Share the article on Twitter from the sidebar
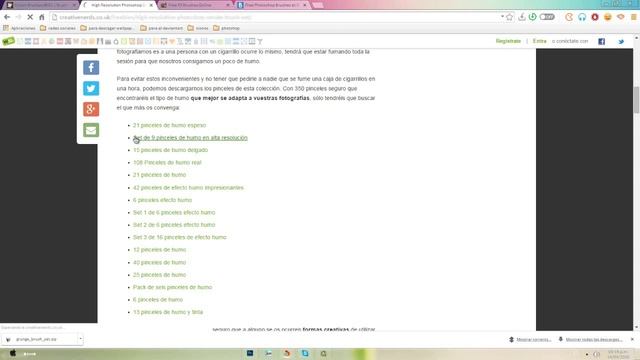Viewport: 640px width, 360px height. pyautogui.click(x=91, y=88)
